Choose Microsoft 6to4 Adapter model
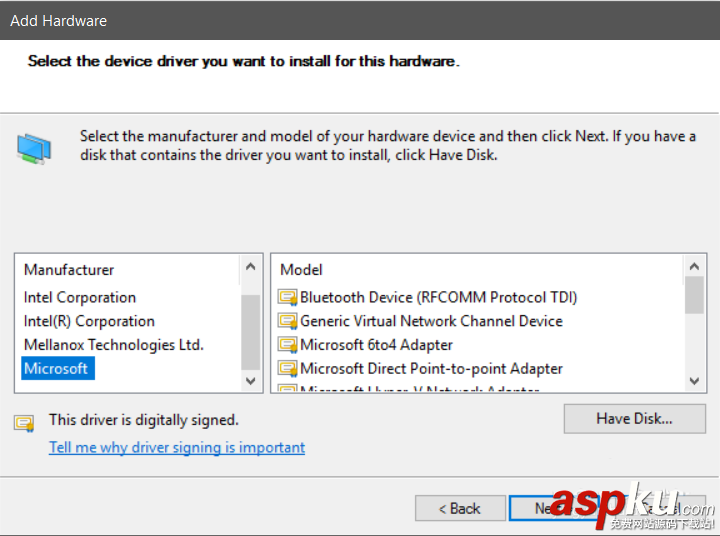The height and width of the screenshot is (536, 720). 376,345
